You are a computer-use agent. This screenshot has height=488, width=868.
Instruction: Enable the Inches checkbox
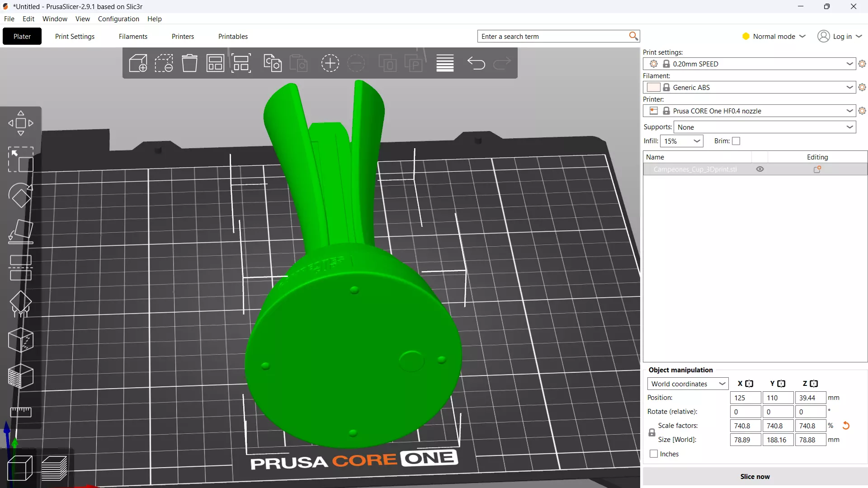coord(654,454)
